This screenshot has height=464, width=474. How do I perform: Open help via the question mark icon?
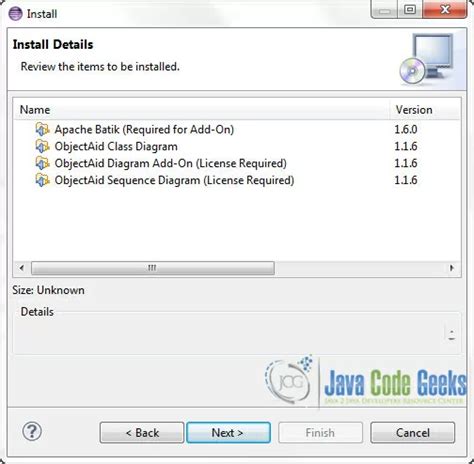pos(32,432)
